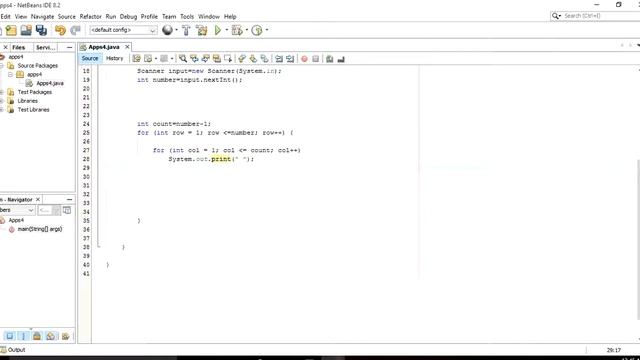This screenshot has height=360, width=640.
Task: Click the Comment code icon
Action: pyautogui.click(x=329, y=59)
